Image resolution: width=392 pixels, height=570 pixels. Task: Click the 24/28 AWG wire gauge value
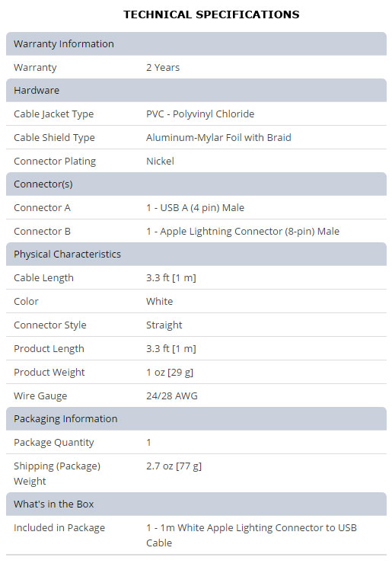coord(172,395)
